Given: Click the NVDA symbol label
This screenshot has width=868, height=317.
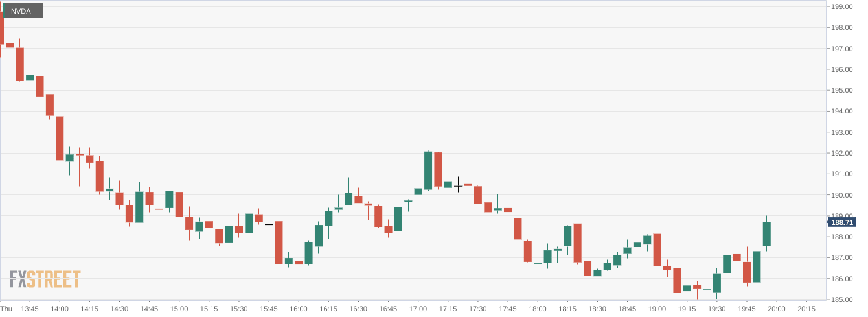Looking at the screenshot, I should point(21,11).
